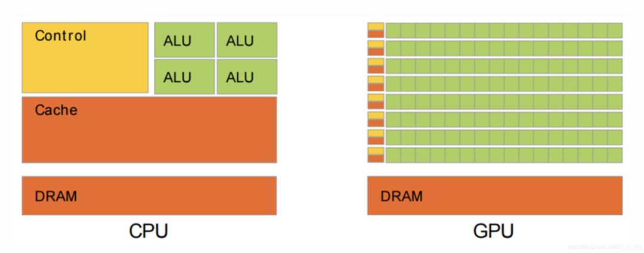The width and height of the screenshot is (644, 253).
Task: Click the bottom-right ALU block
Action: coord(246,76)
